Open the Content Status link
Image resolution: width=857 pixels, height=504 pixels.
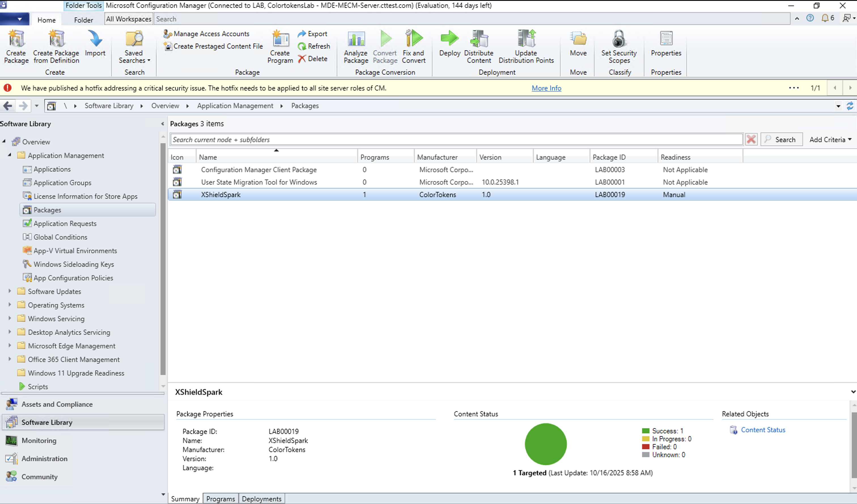[763, 430]
